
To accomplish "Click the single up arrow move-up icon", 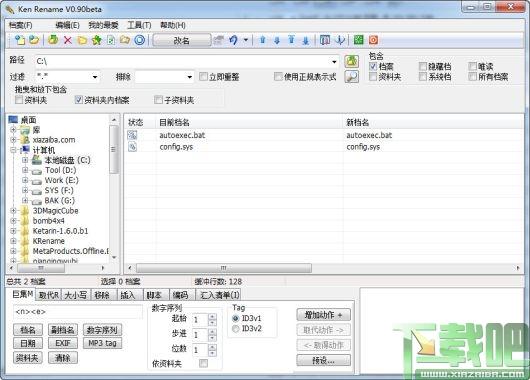I will (x=262, y=40).
